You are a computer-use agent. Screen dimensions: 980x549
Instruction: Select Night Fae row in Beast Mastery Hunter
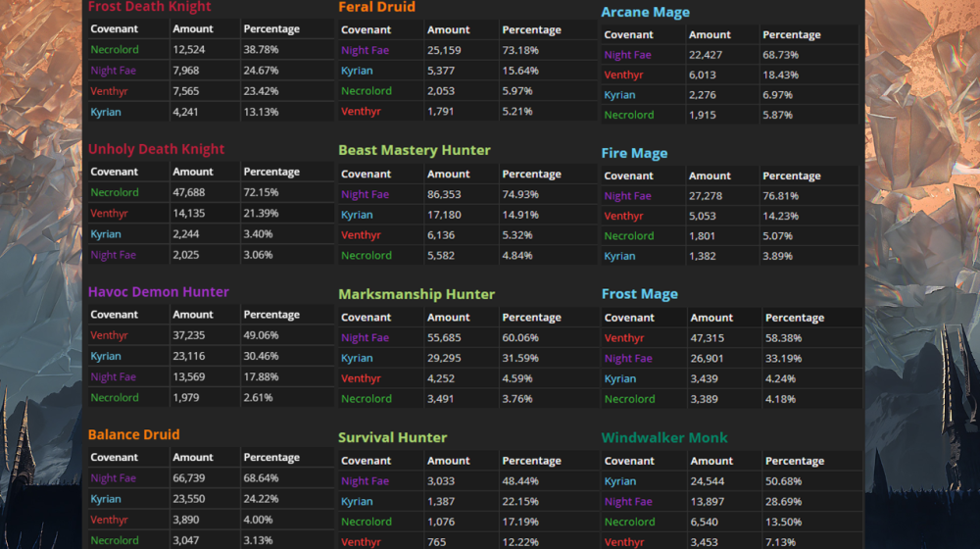(365, 194)
